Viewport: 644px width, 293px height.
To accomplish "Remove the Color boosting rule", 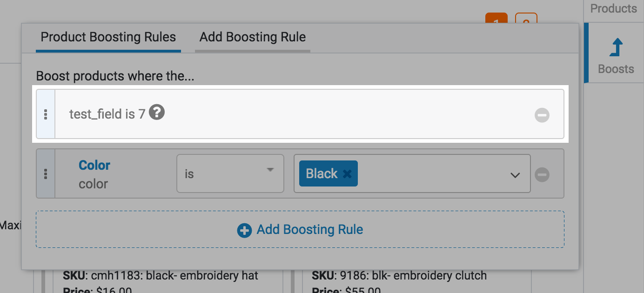I will 542,174.
